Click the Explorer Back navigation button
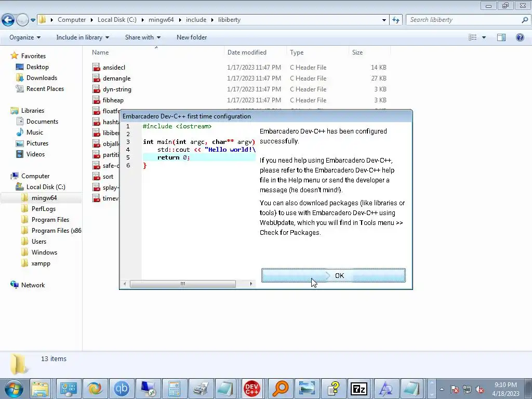Viewport: 532px width, 399px height. coord(8,20)
